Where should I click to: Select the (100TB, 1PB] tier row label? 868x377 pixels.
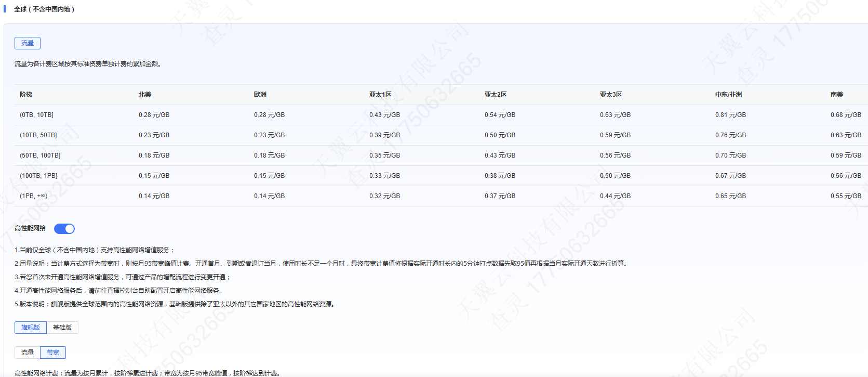tap(38, 176)
